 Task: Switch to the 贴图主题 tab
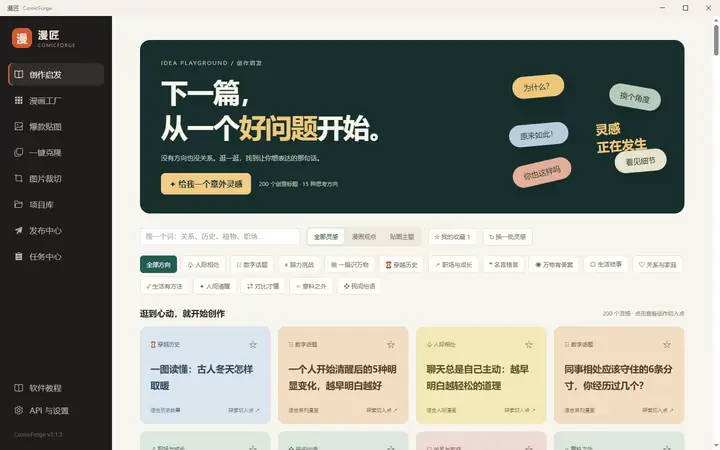[402, 237]
